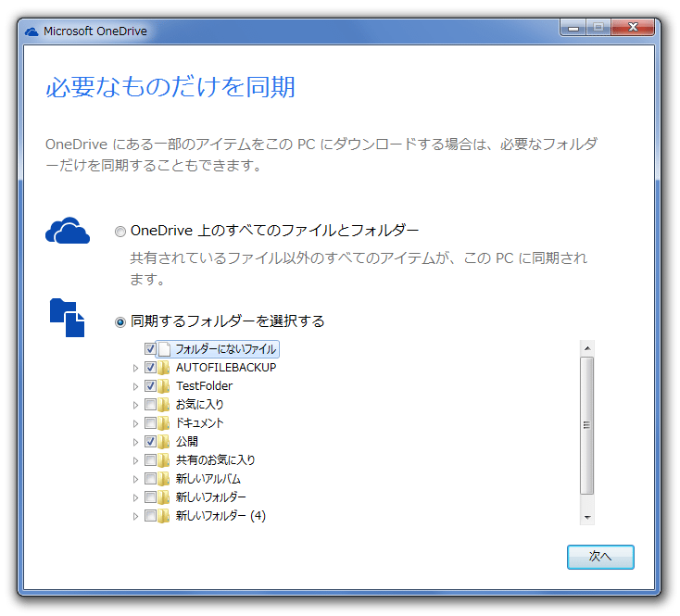Screen dimensions: 680x616
Task: Check the 新しいフォルダー folder checkbox
Action: coord(150,497)
